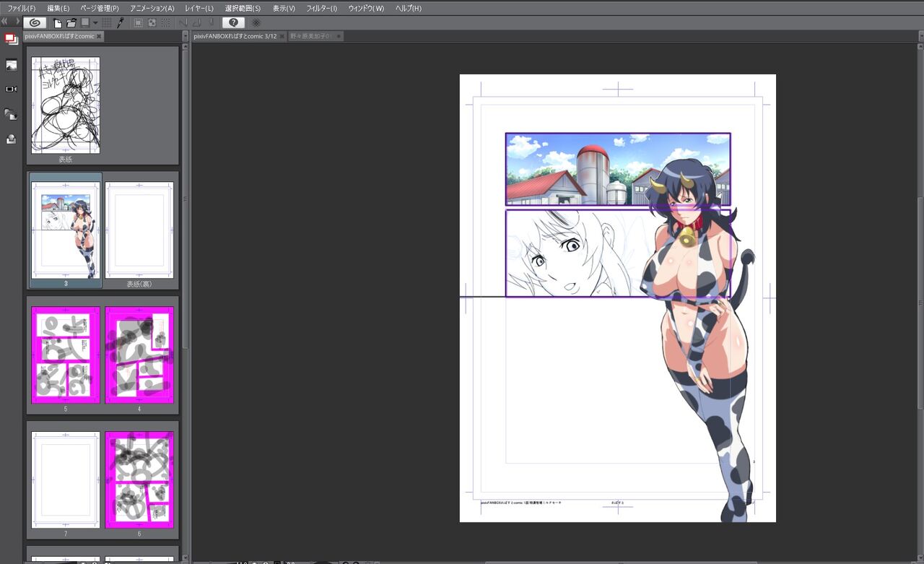Close the pixivFANBOXればすとcomic page manager tab
The width and height of the screenshot is (924, 564).
99,36
